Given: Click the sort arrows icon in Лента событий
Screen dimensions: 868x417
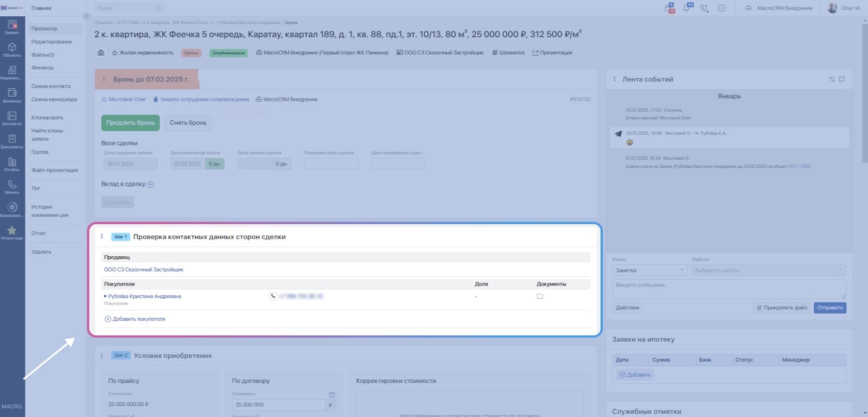Looking at the screenshot, I should tap(832, 79).
